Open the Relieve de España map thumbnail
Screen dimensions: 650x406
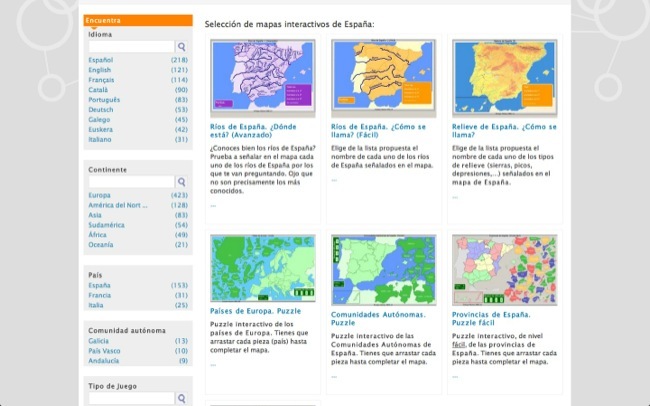click(503, 79)
